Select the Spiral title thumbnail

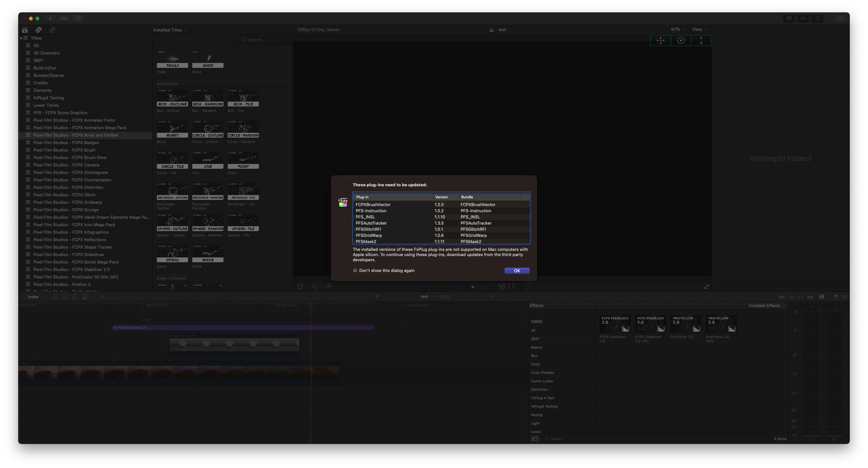pos(172,253)
